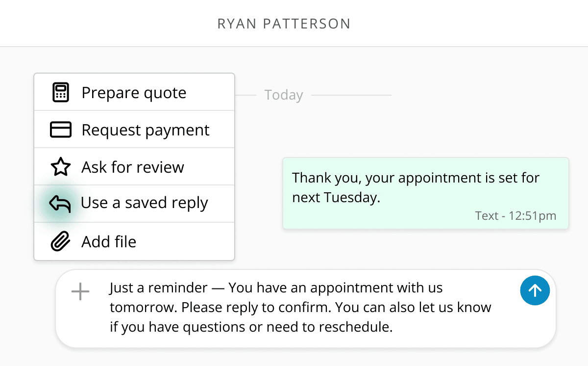Pick the Add file menu option
This screenshot has height=366, width=588.
click(134, 241)
